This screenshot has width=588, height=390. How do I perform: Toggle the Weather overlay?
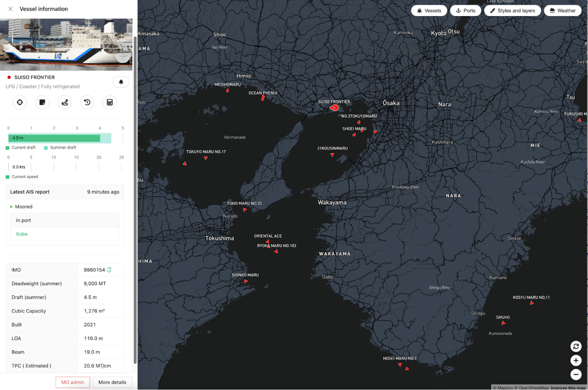pyautogui.click(x=562, y=10)
